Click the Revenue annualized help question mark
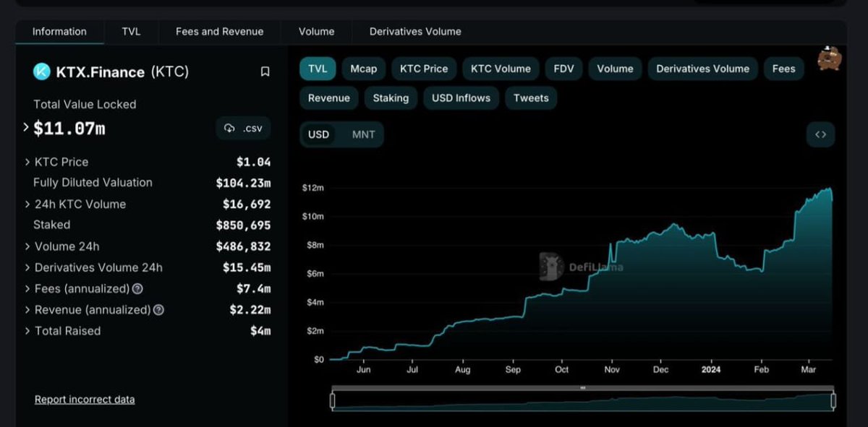Image resolution: width=868 pixels, height=427 pixels. click(x=158, y=310)
